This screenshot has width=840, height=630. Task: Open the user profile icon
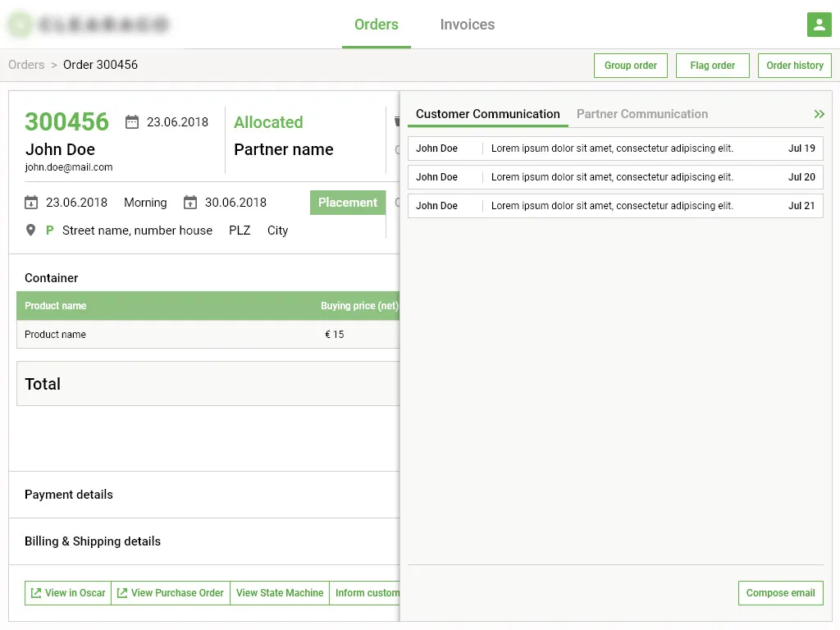(x=819, y=25)
